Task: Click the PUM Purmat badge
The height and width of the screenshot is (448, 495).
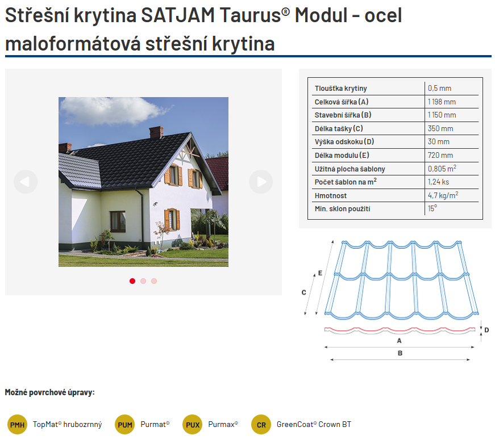Action: [x=124, y=424]
